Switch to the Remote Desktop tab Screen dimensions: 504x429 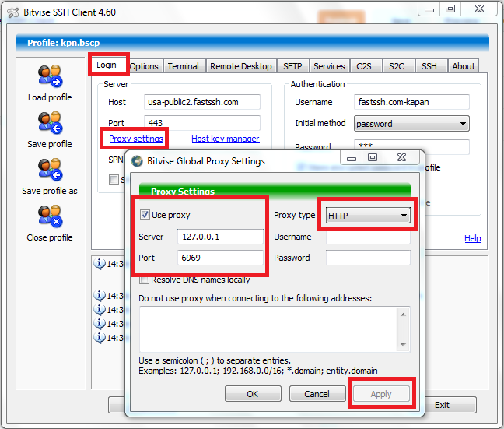pyautogui.click(x=241, y=66)
